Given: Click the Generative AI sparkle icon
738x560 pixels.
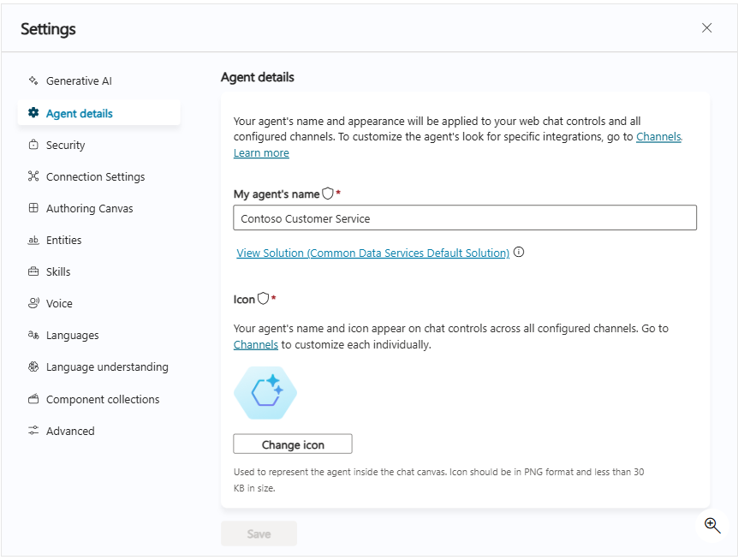Looking at the screenshot, I should pyautogui.click(x=33, y=81).
